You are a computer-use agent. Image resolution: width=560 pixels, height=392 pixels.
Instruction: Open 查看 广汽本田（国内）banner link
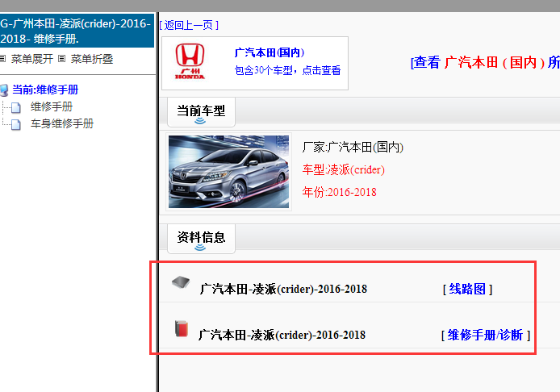click(x=485, y=62)
